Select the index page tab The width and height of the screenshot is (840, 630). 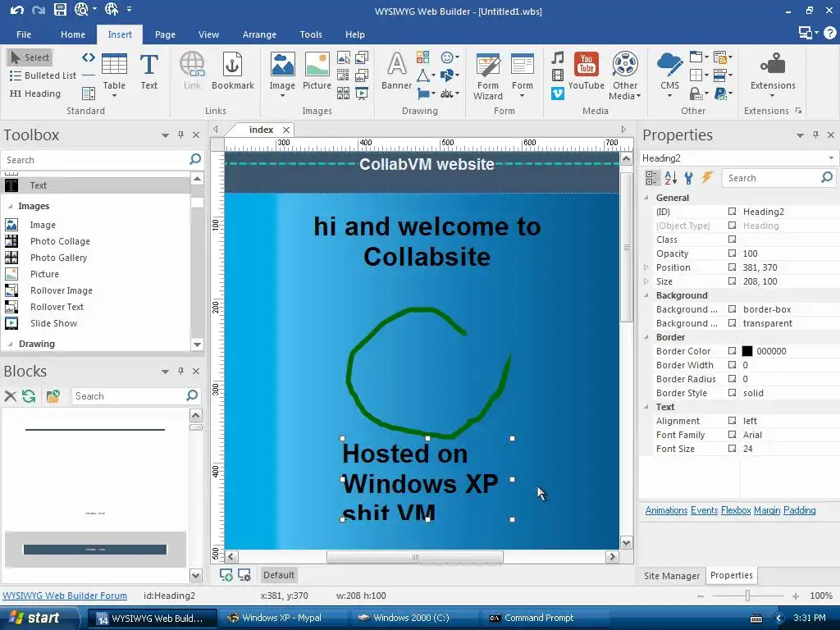[261, 130]
